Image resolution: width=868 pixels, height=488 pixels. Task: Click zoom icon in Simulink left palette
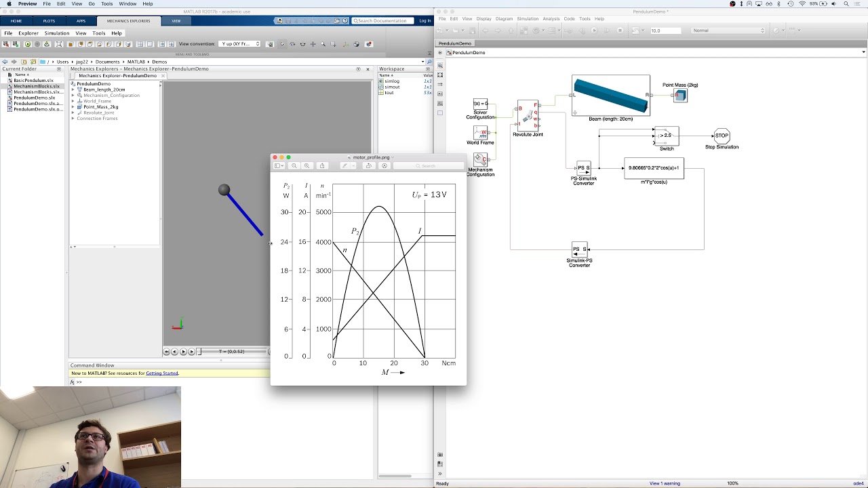click(x=440, y=66)
